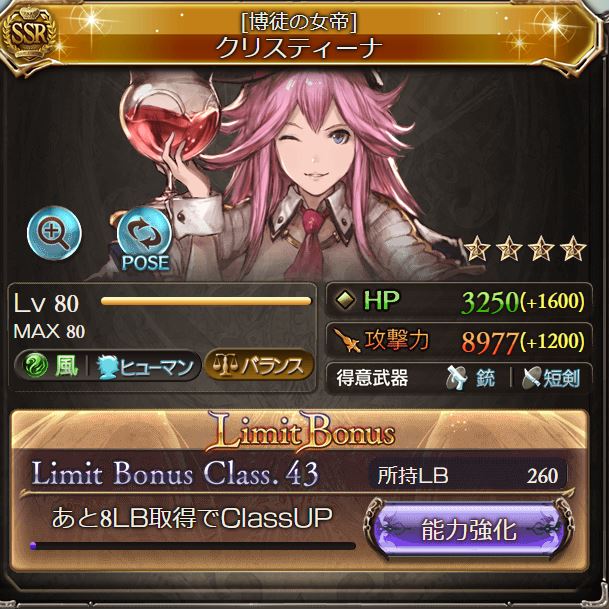Click the SSR rarity badge
The height and width of the screenshot is (609, 609).
tap(28, 34)
